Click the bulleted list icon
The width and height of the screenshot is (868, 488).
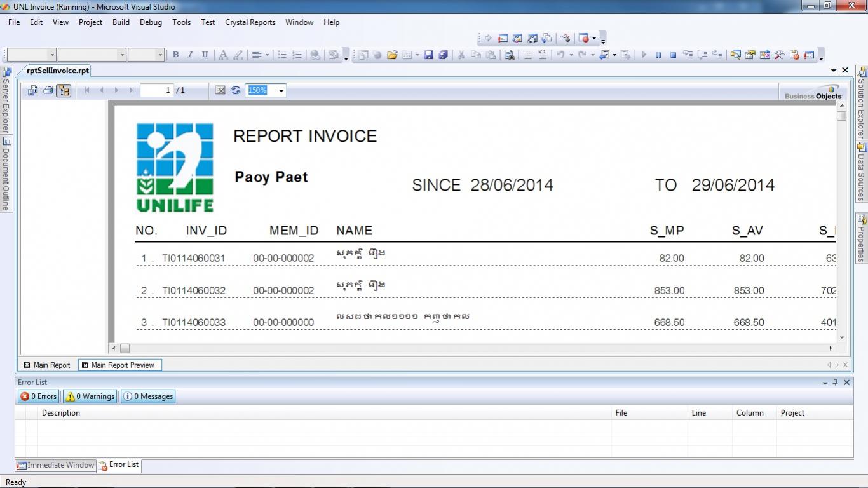282,55
